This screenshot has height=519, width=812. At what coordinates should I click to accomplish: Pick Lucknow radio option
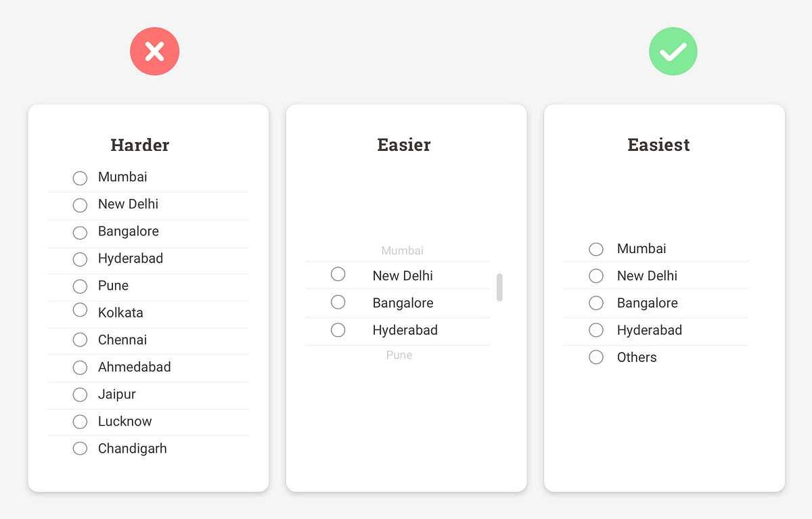tap(80, 422)
